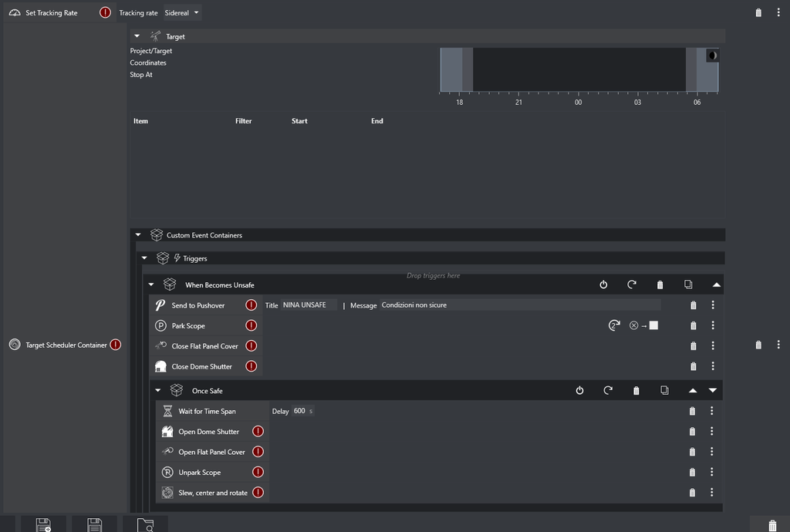The width and height of the screenshot is (790, 532).
Task: Open the Slew, center and rotate options menu
Action: [712, 493]
